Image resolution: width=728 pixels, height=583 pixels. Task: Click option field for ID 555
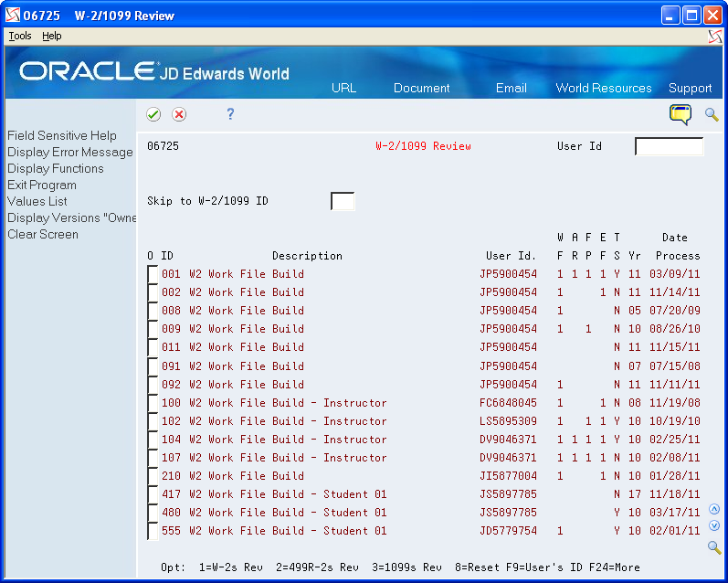(153, 531)
